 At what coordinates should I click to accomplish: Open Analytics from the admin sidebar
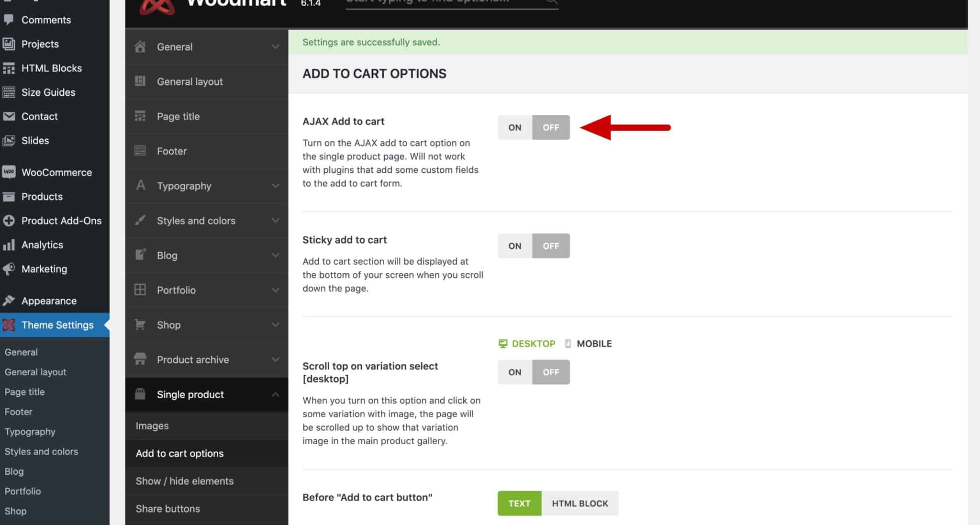(x=10, y=245)
